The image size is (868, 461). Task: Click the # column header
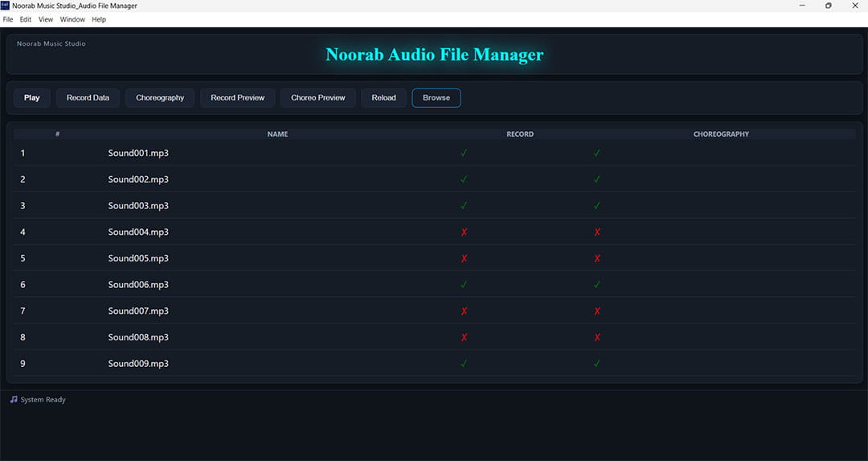click(58, 134)
